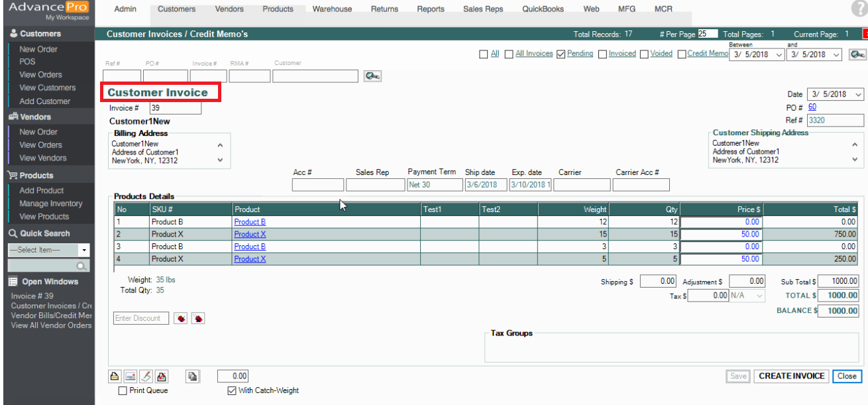Open the invoice Date picker dropdown
This screenshot has width=868, height=405.
point(858,95)
